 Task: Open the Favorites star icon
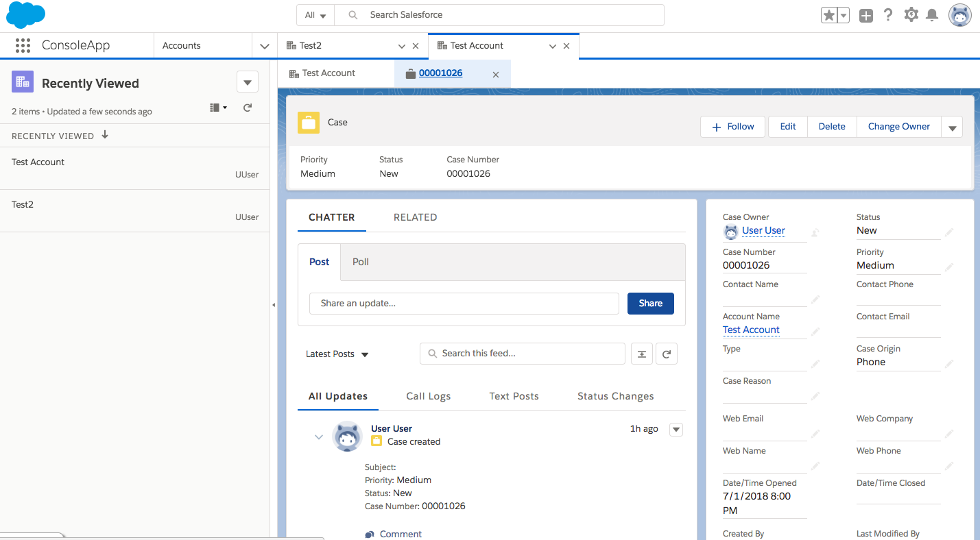(x=829, y=15)
